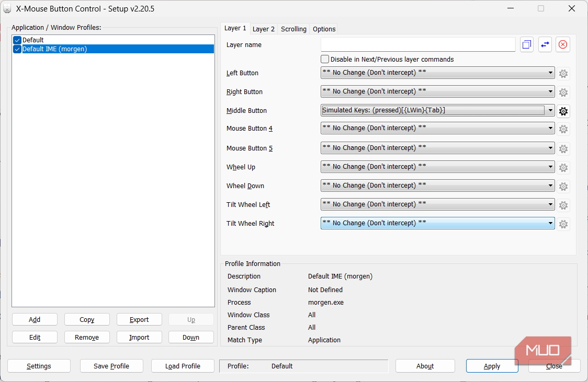Screen dimensions: 588x382
Task: Open the Mouse Button 4 action dropdown
Action: [x=438, y=128]
